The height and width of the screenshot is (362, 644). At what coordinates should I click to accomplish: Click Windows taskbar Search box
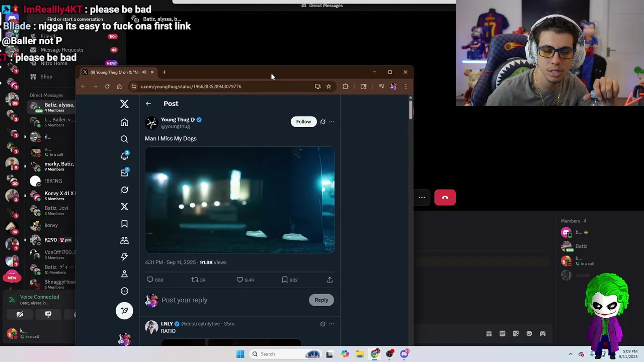coord(286,354)
